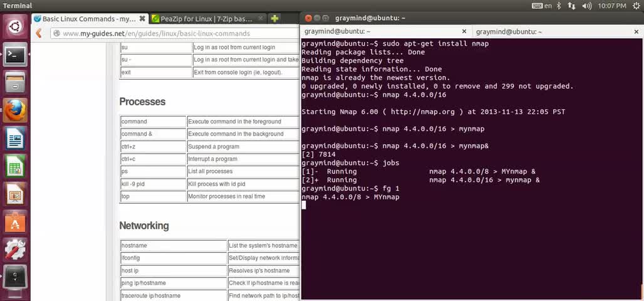
Task: Click the 'ctrl+z' table cell
Action: pos(153,146)
